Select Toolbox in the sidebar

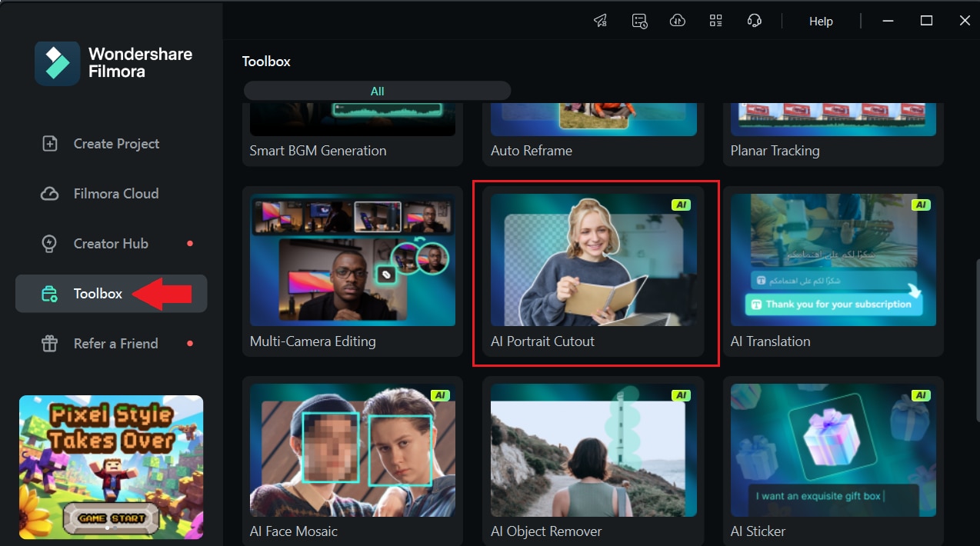[x=112, y=294]
